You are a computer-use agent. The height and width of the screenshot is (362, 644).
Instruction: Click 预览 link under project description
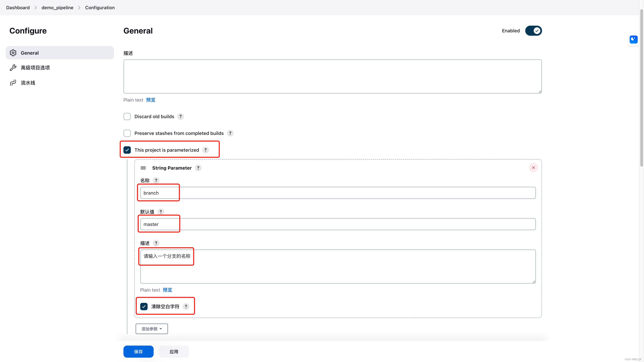pyautogui.click(x=150, y=100)
